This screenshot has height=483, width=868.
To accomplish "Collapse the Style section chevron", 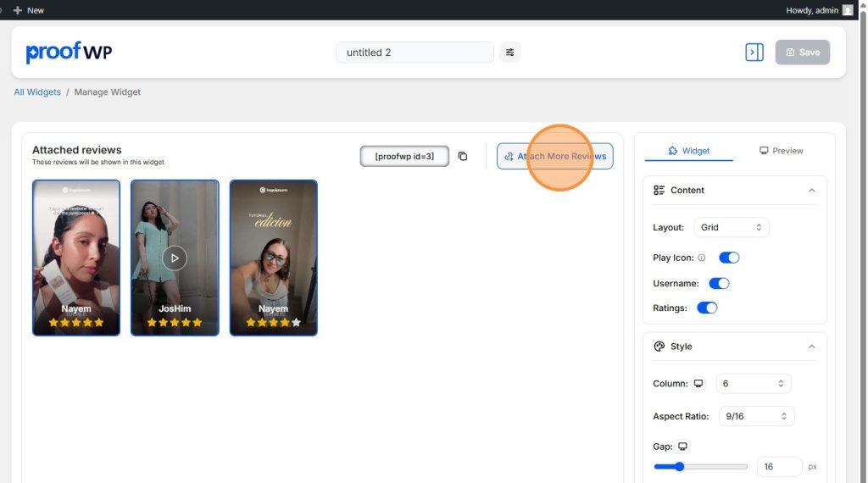I will (x=811, y=347).
